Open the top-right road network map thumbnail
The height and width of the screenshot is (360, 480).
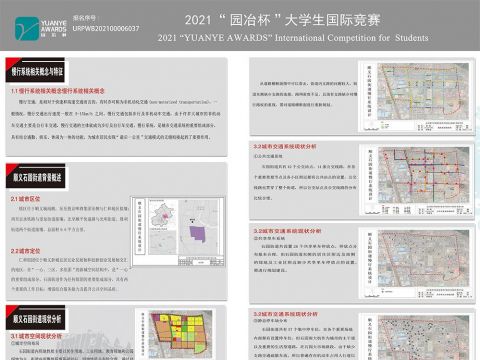click(416, 96)
